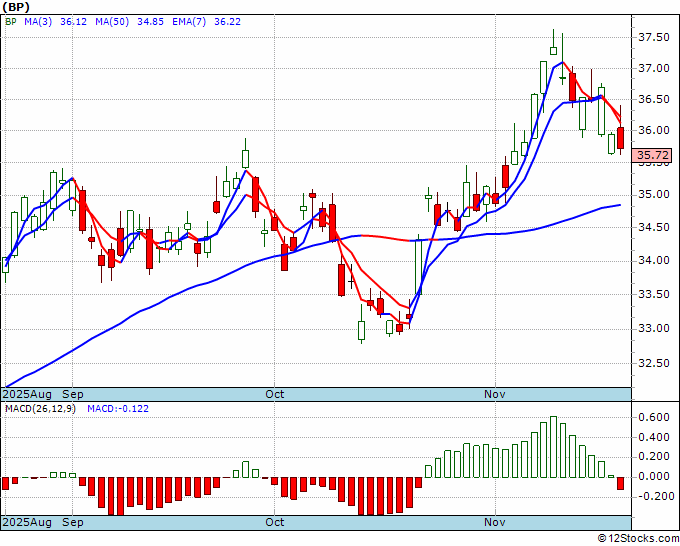The height and width of the screenshot is (546, 680).
Task: Click the (BP) chart title
Action: click(x=17, y=7)
